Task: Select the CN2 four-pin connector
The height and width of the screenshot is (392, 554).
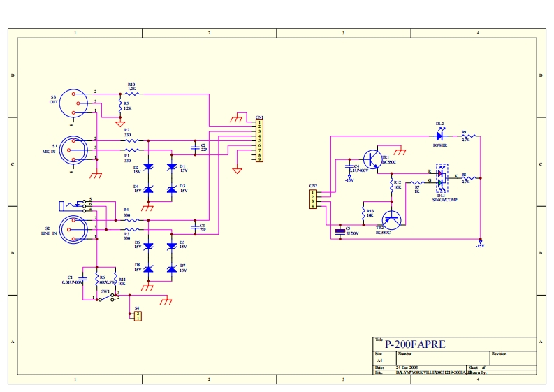Action: point(314,199)
